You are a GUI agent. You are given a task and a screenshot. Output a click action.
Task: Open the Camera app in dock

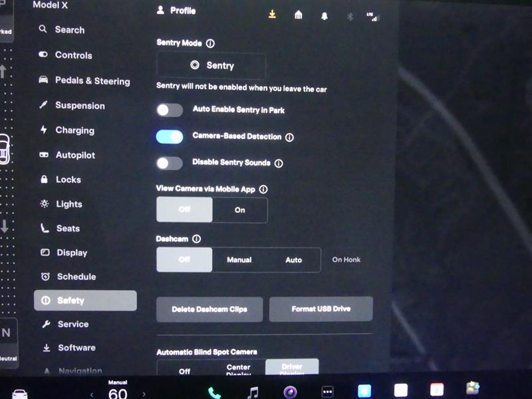(290, 392)
